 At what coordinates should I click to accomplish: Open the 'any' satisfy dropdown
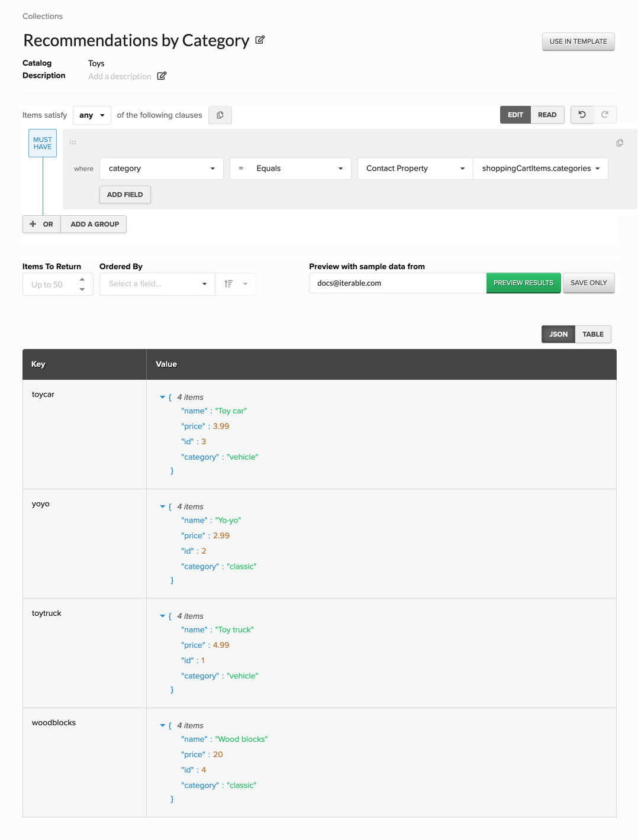click(x=92, y=115)
